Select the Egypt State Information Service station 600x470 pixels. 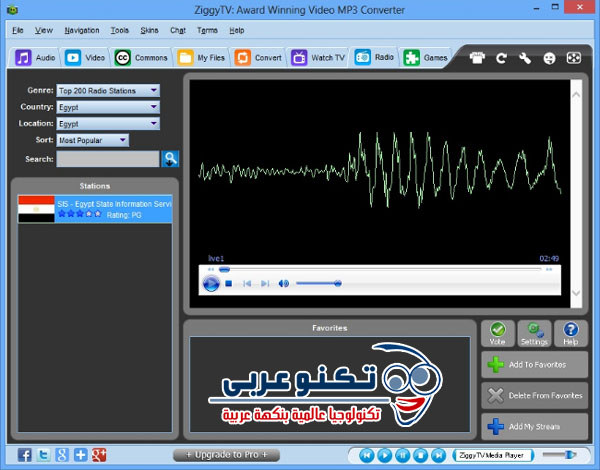[95, 208]
